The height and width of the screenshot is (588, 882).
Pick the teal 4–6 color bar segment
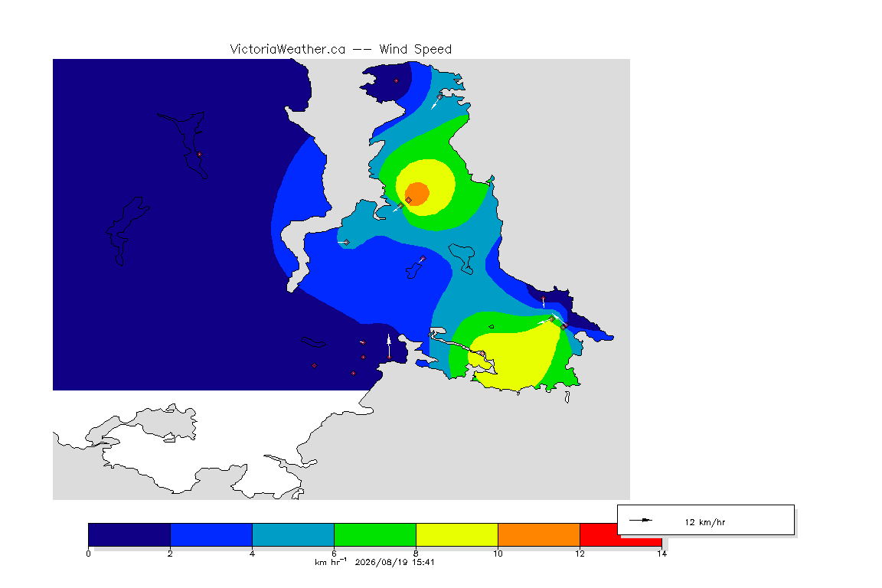(x=293, y=534)
